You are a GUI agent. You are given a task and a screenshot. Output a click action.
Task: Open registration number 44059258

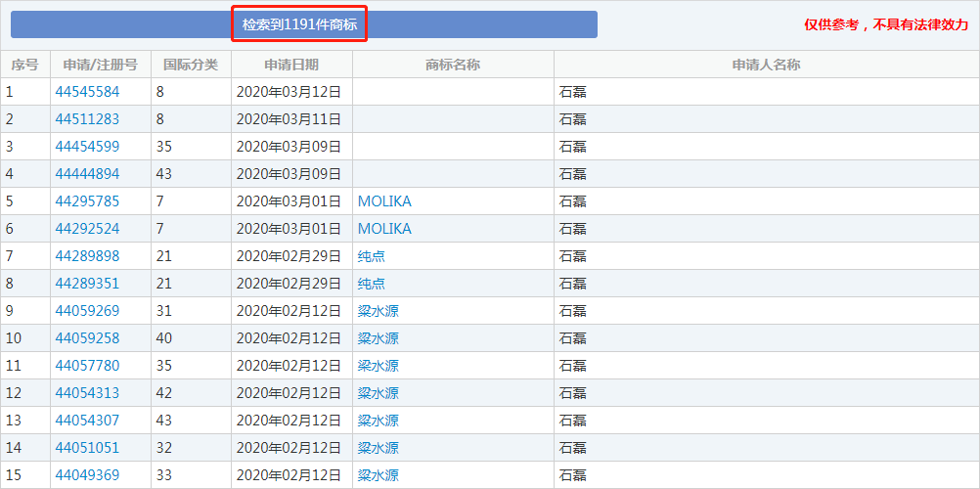[x=87, y=338]
